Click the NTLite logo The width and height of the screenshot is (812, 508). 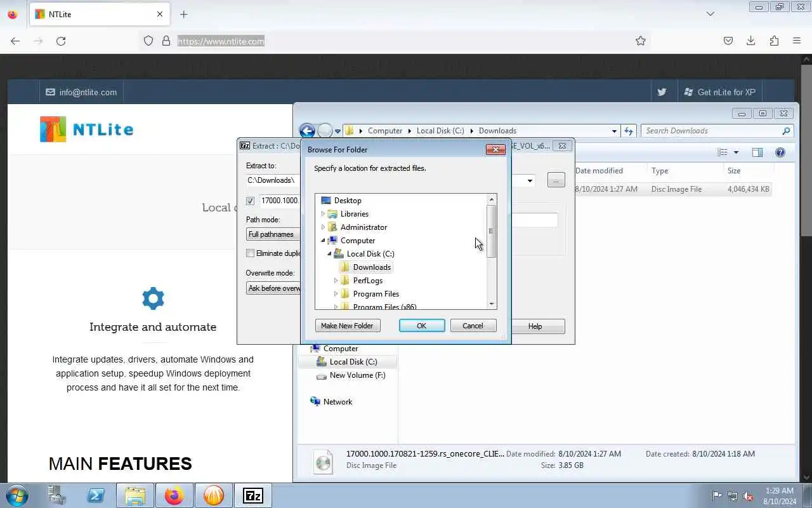[x=86, y=130]
